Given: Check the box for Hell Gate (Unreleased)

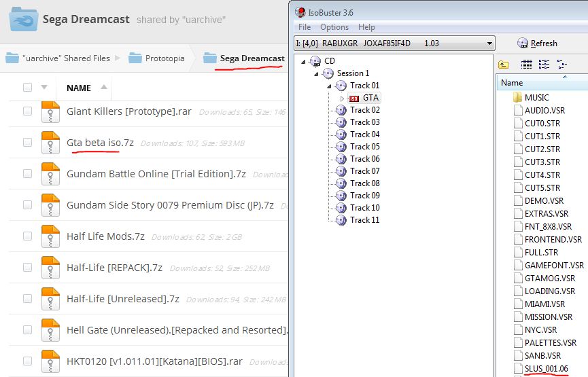Looking at the screenshot, I should pos(27,329).
